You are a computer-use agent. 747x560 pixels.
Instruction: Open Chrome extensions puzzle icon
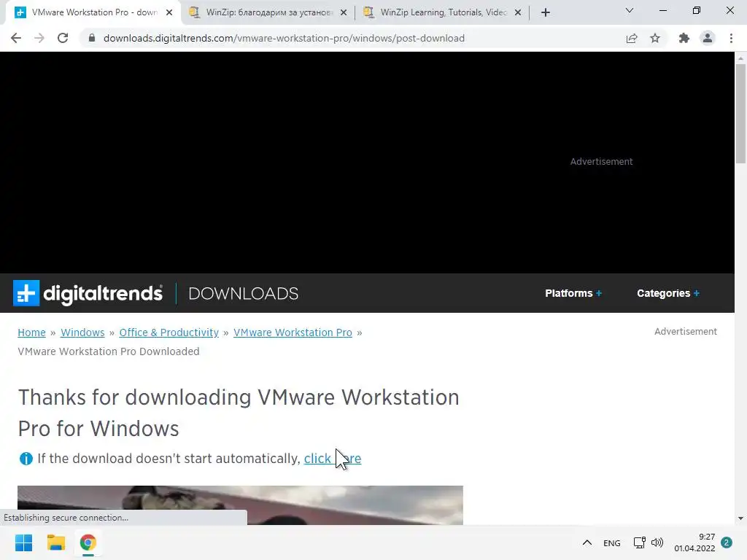click(x=684, y=38)
